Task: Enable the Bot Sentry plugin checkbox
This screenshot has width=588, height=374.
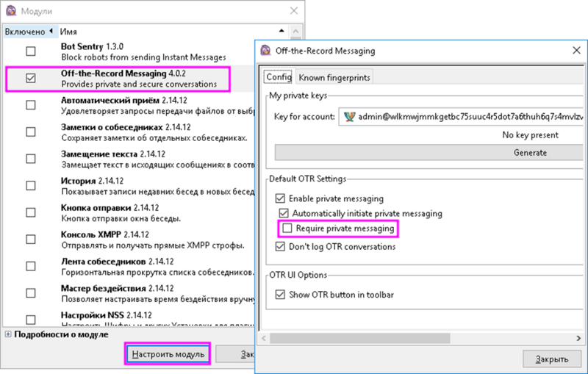Action: click(x=31, y=51)
